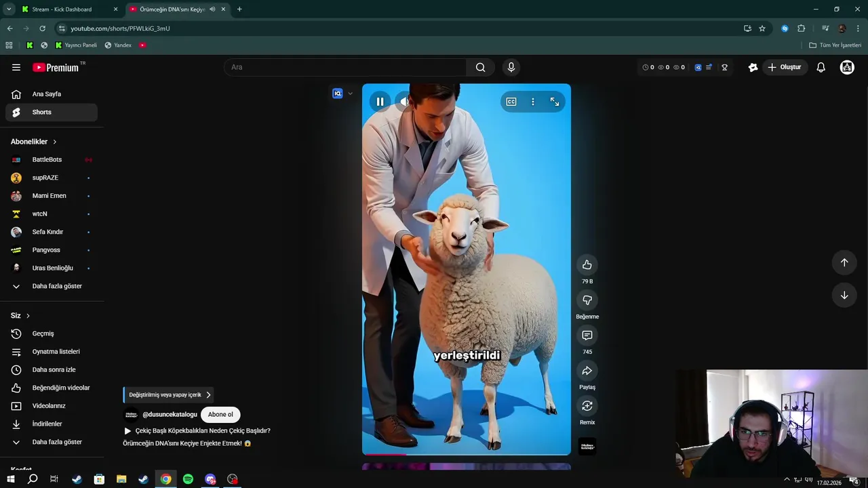Open the short's three-dot more menu
The image size is (868, 488).
533,102
